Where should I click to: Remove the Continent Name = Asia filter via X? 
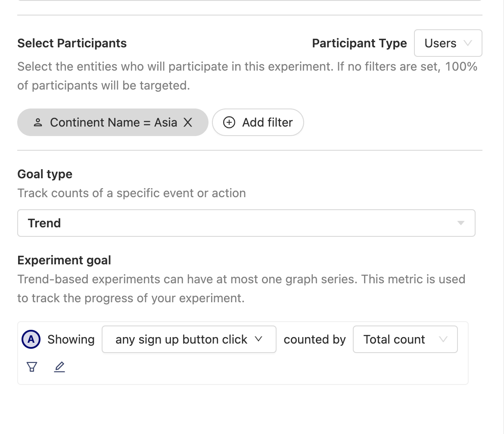coord(188,122)
